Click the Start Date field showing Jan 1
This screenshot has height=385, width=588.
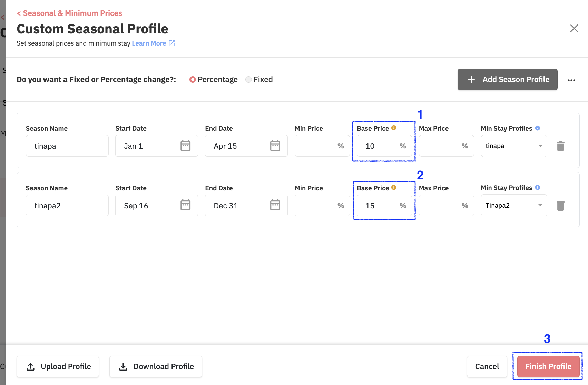point(157,146)
